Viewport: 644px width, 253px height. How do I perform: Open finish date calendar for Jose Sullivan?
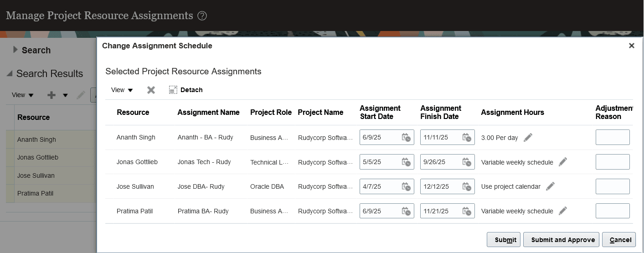(x=467, y=186)
